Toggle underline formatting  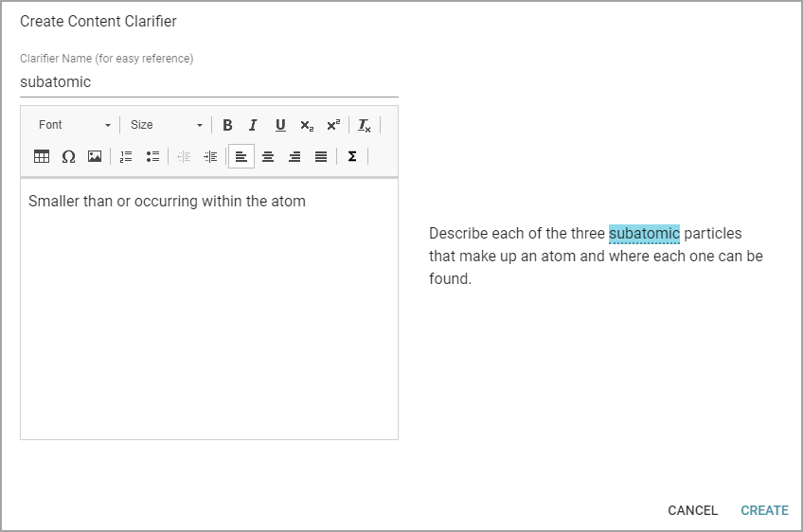tap(280, 125)
